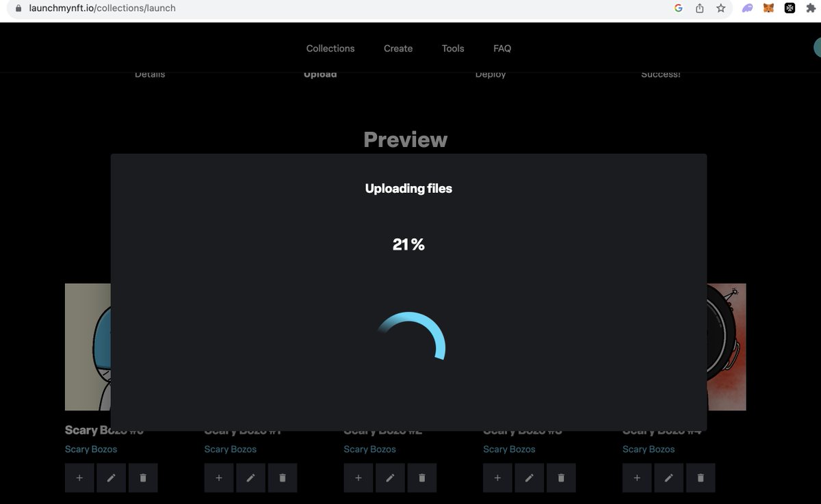Add to Scary Bozo #0 with plus icon
This screenshot has width=821, height=504.
tap(79, 478)
